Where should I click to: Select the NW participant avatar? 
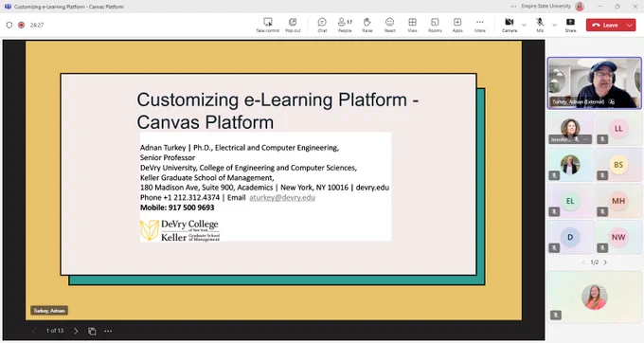point(618,237)
